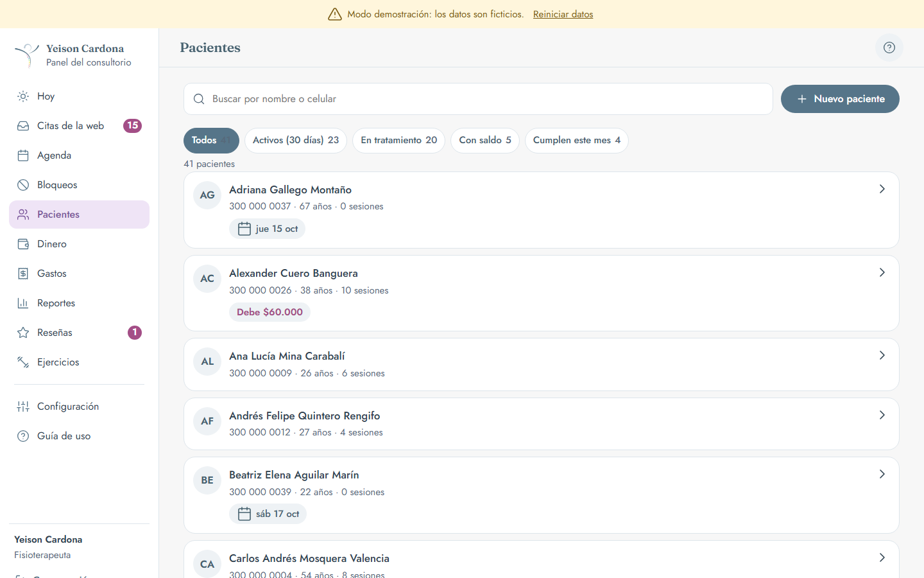Click the BE avatar for Beatriz Elena
Viewport: 924px width, 578px height.
tap(207, 480)
